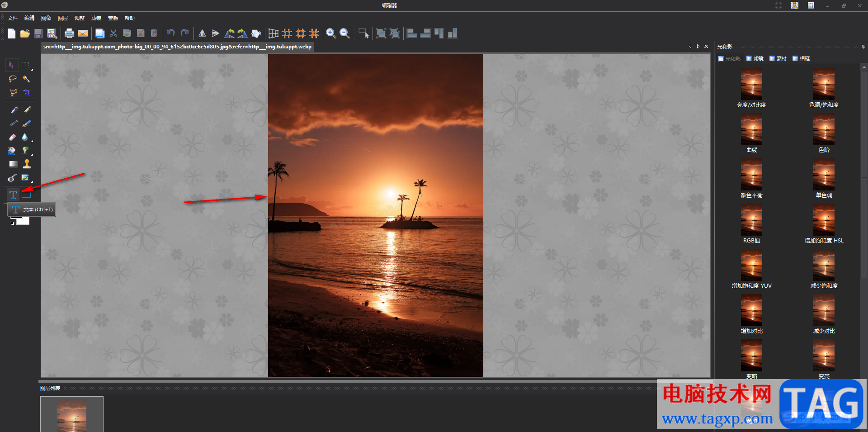Select the lasso tool
The image size is (868, 432).
[13, 79]
